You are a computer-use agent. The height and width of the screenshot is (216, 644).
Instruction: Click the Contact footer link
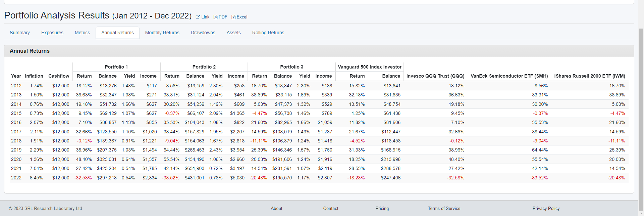pos(330,208)
